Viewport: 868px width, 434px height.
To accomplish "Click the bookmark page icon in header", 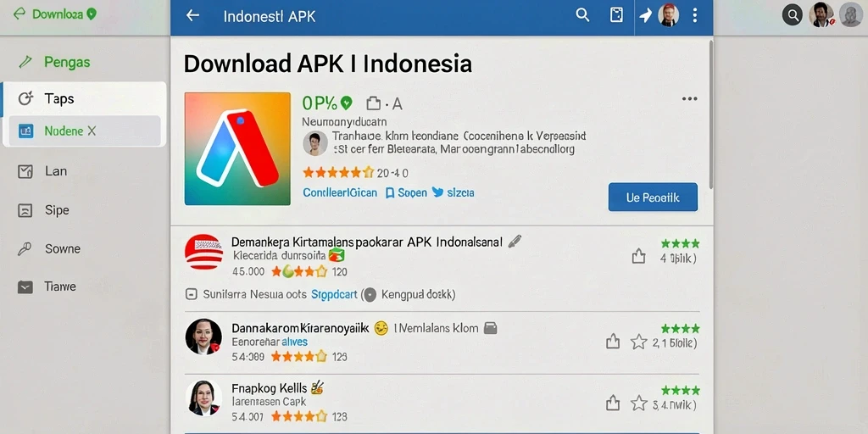I will pyautogui.click(x=616, y=15).
